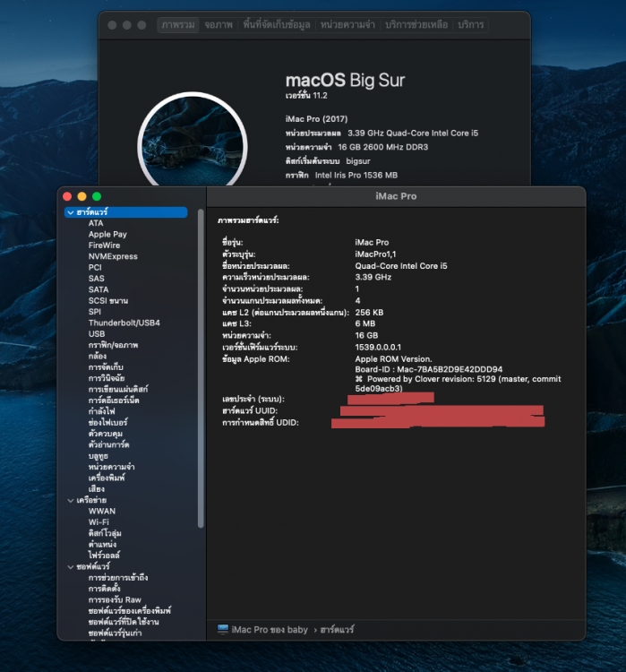This screenshot has height=672, width=626.
Task: Select SCSI ขนาน in sidebar
Action: (108, 301)
